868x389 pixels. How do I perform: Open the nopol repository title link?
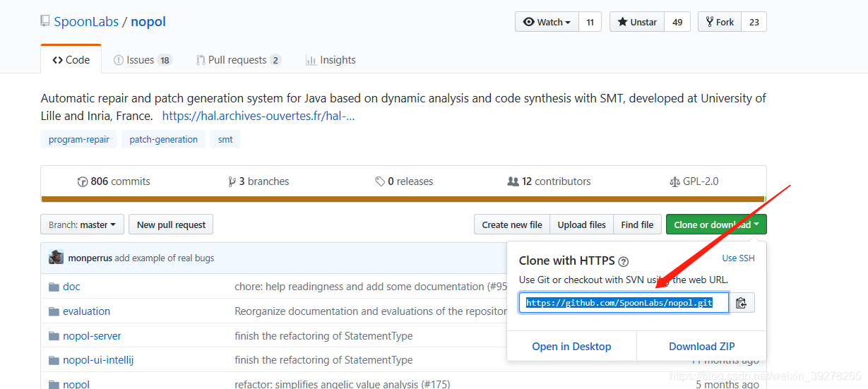[148, 22]
